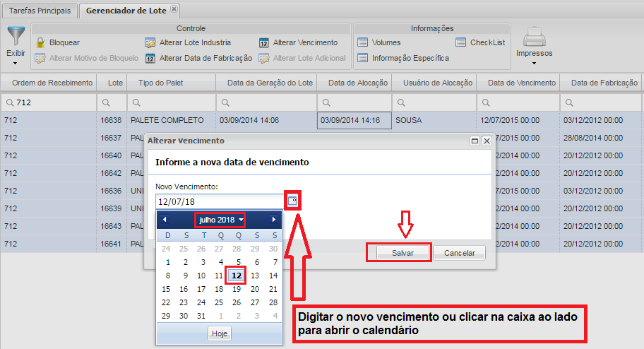Click the Alterar Lote Industria icon
The height and width of the screenshot is (349, 644).
(x=150, y=43)
